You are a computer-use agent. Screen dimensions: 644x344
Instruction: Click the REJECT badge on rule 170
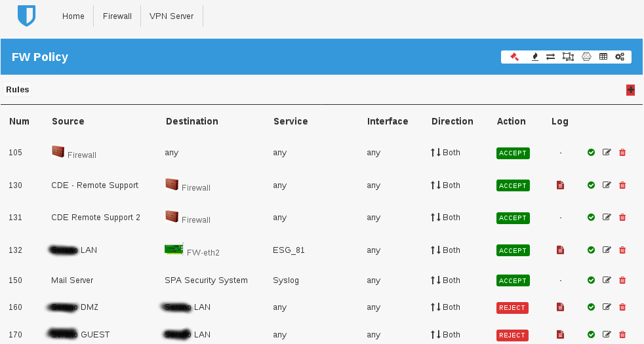tap(512, 335)
